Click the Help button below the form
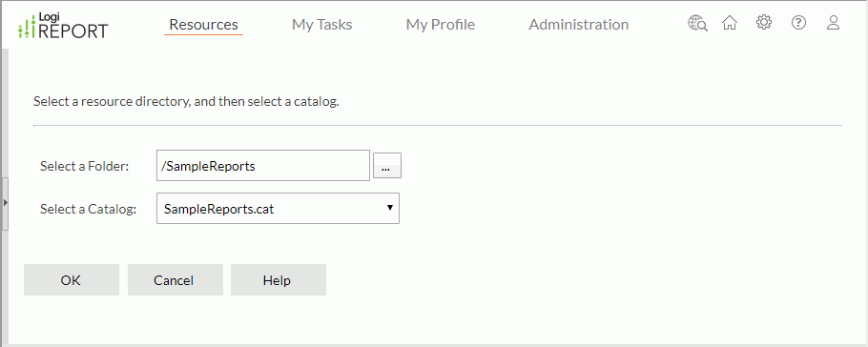This screenshot has width=868, height=347. click(x=277, y=280)
